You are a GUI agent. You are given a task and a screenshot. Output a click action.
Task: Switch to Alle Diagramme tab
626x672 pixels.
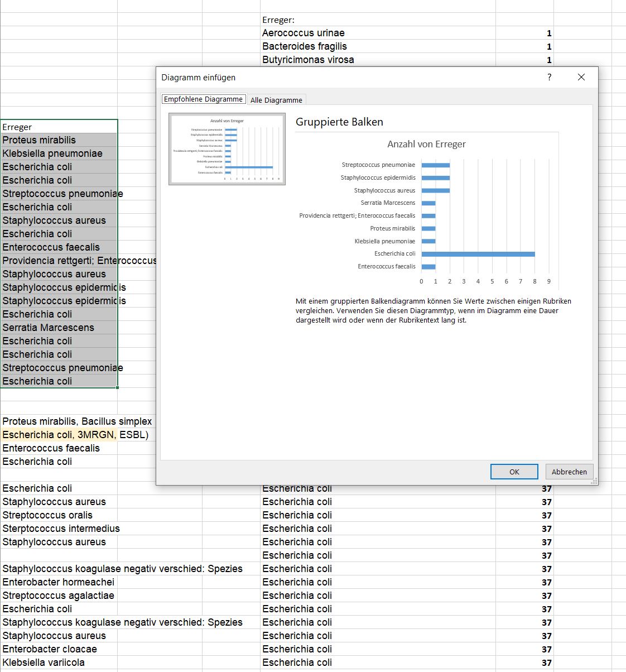point(276,100)
